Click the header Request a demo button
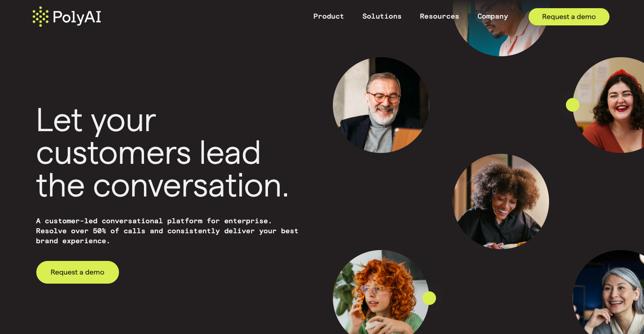 pyautogui.click(x=569, y=17)
